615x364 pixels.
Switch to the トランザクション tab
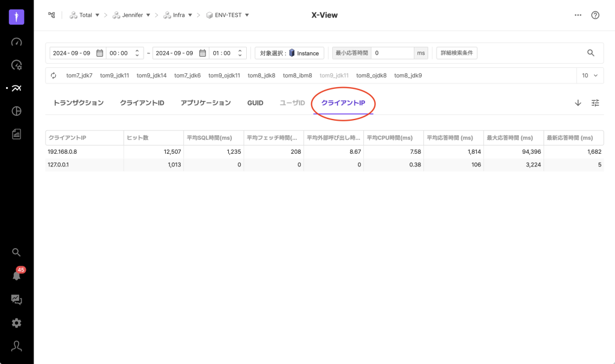tap(78, 103)
